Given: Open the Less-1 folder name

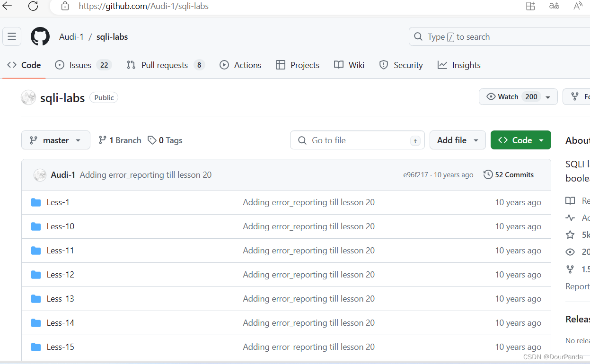Looking at the screenshot, I should (x=58, y=202).
